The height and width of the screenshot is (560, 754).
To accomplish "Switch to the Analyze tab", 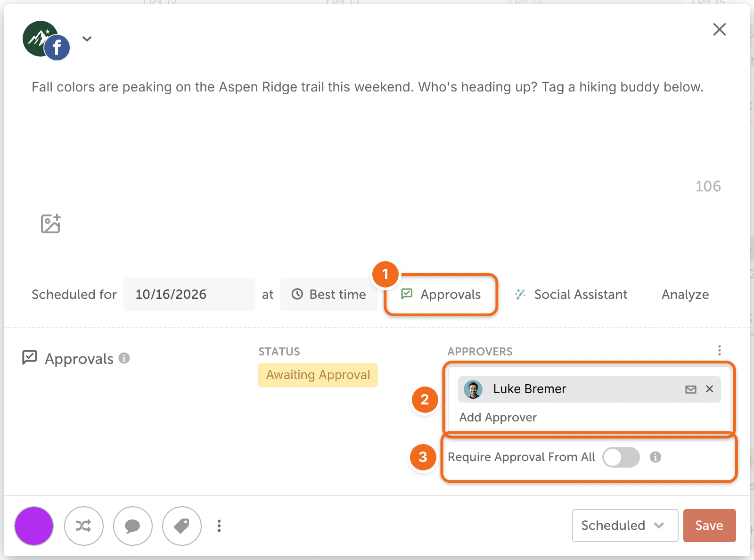I will [685, 295].
